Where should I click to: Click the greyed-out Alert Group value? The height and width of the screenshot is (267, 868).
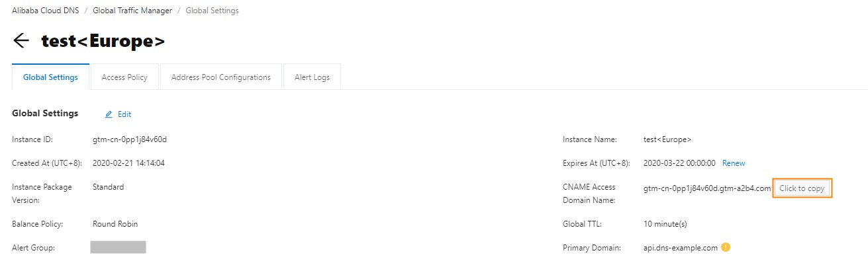pyautogui.click(x=118, y=248)
